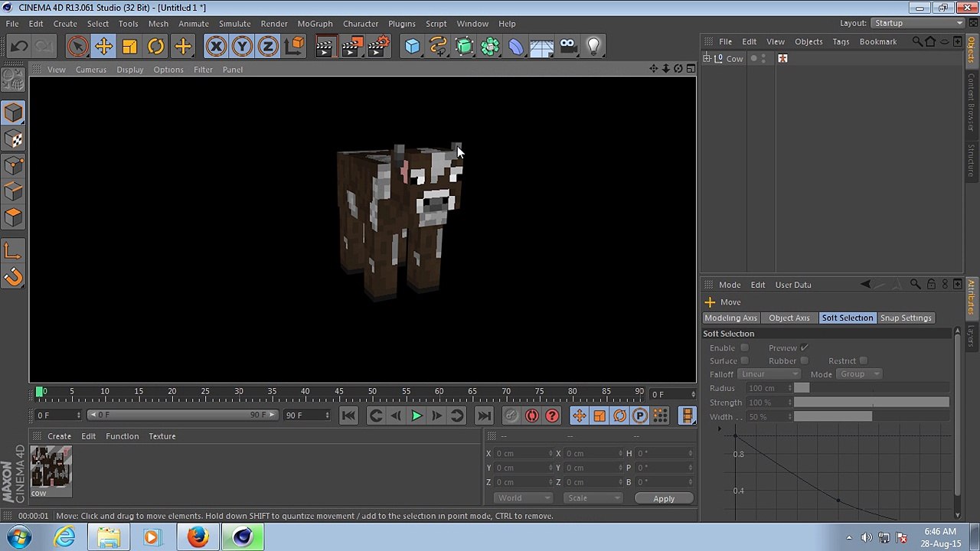Enable Points mode
The image size is (980, 551).
click(x=13, y=165)
